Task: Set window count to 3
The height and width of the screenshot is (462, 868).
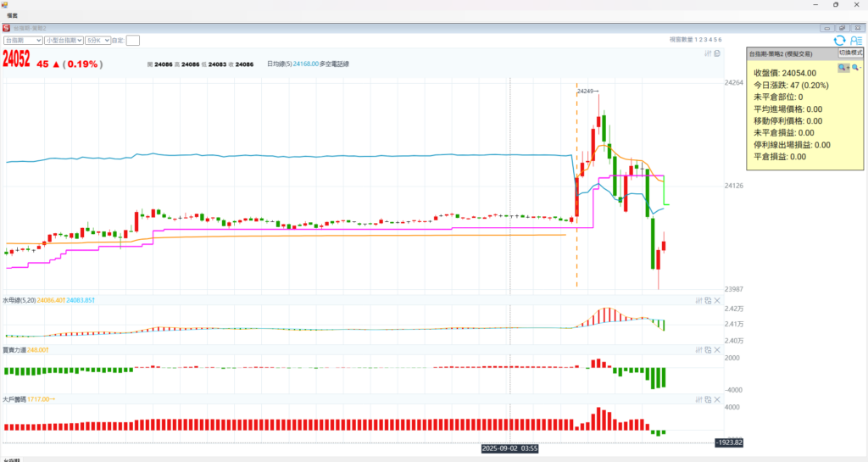Action: pyautogui.click(x=705, y=40)
